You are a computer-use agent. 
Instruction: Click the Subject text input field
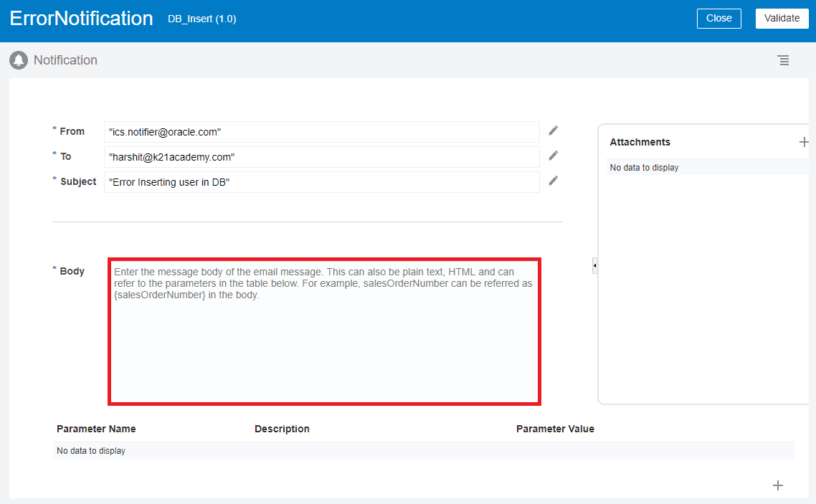point(323,182)
